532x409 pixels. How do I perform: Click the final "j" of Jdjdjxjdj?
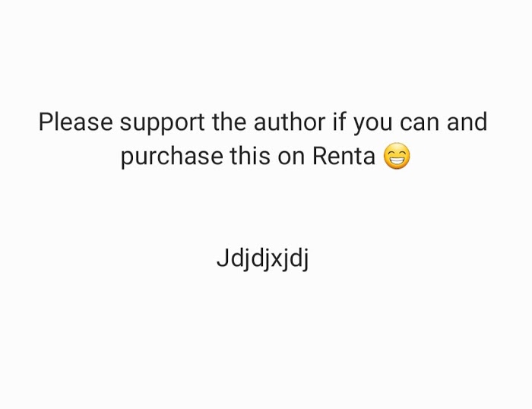(x=306, y=260)
